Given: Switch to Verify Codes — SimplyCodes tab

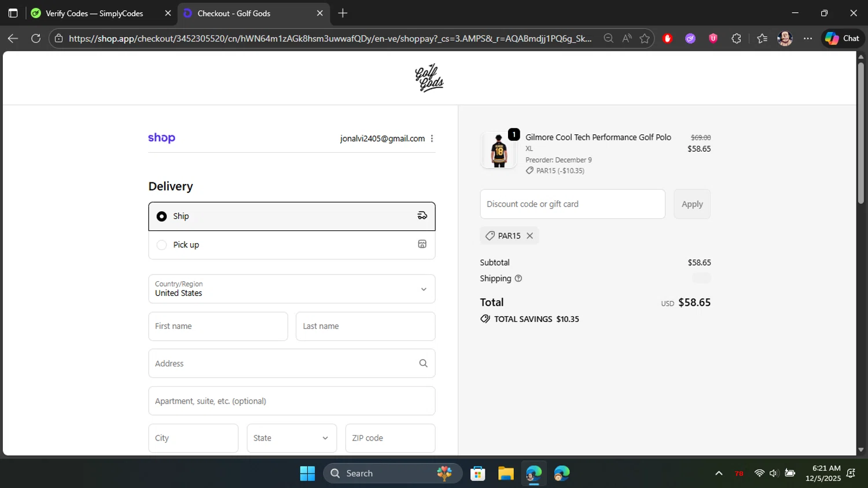Looking at the screenshot, I should [94, 13].
